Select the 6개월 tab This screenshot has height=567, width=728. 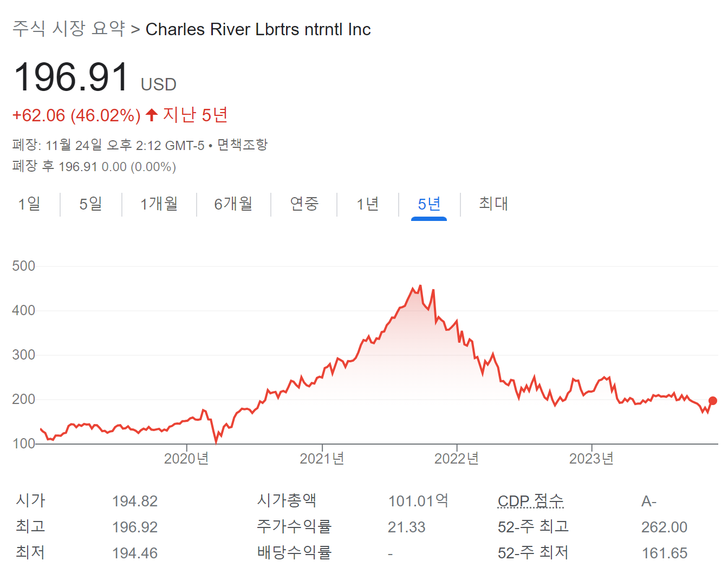click(x=233, y=204)
